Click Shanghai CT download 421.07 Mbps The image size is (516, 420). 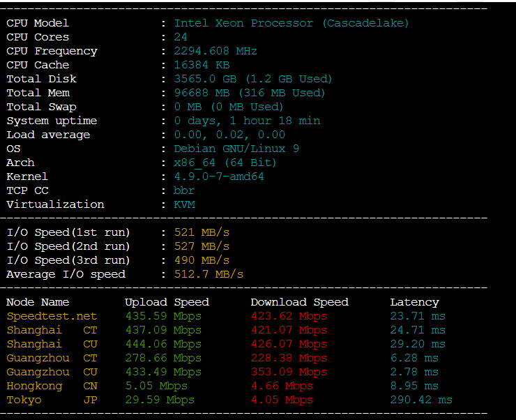click(x=289, y=330)
